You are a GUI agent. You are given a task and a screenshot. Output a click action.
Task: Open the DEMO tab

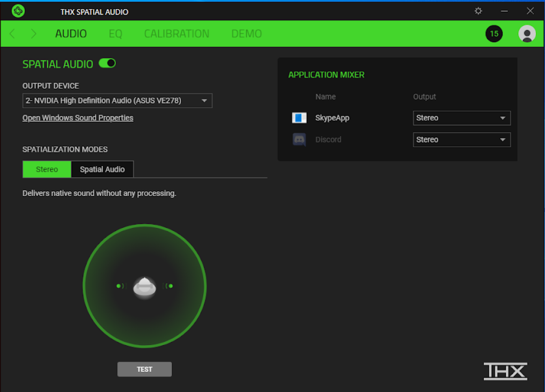pyautogui.click(x=246, y=34)
